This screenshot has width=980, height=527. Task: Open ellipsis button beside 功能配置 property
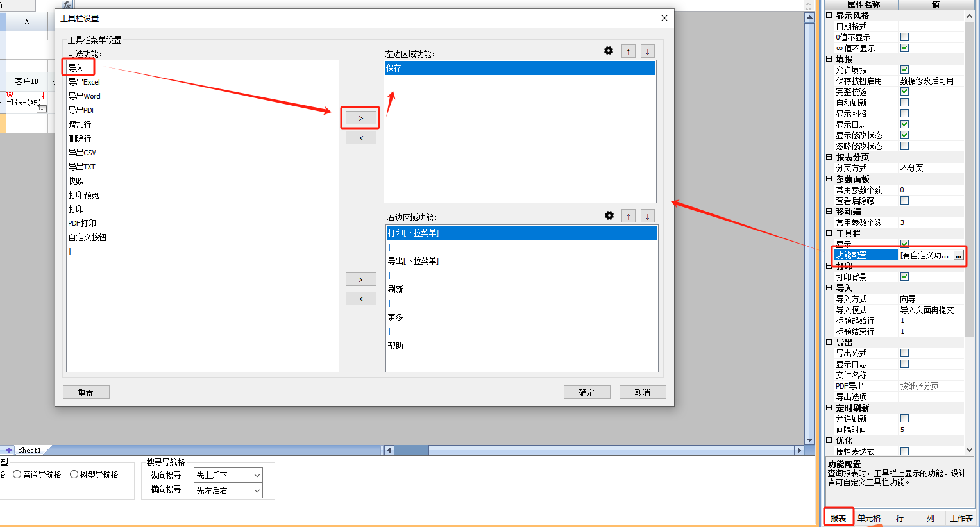[958, 256]
